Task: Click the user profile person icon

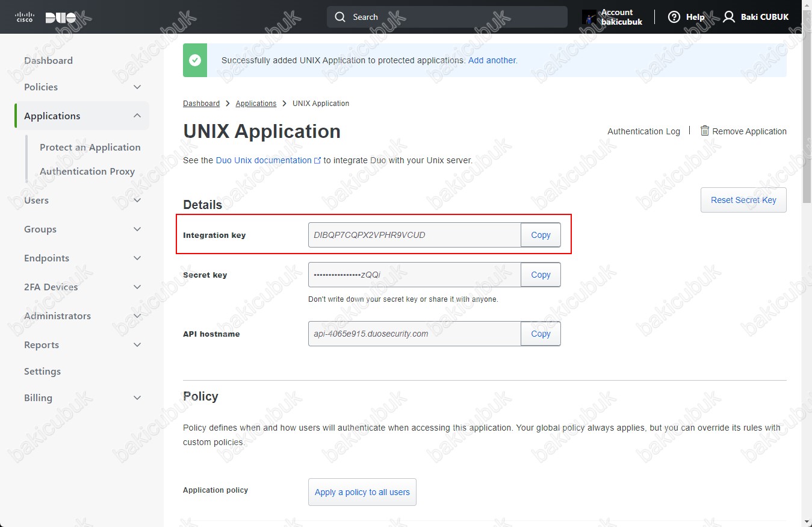Action: pyautogui.click(x=729, y=17)
